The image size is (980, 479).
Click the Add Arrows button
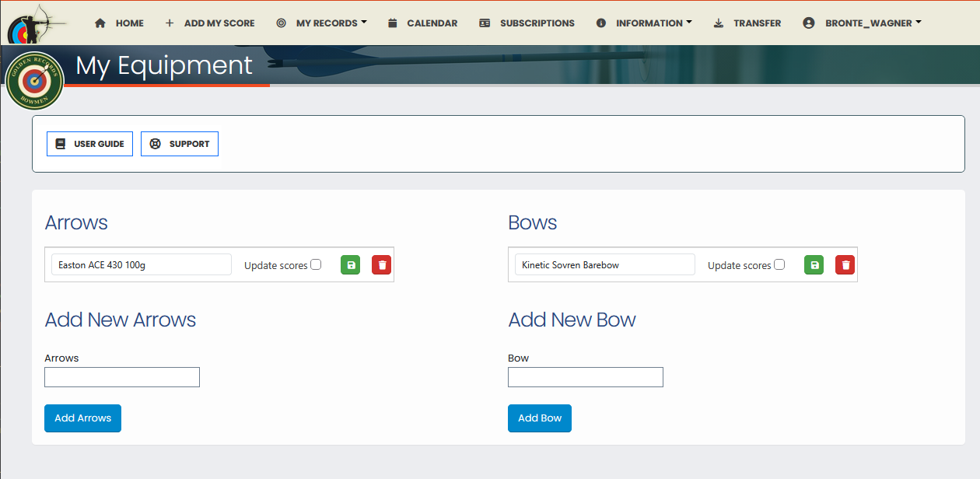[x=82, y=418]
